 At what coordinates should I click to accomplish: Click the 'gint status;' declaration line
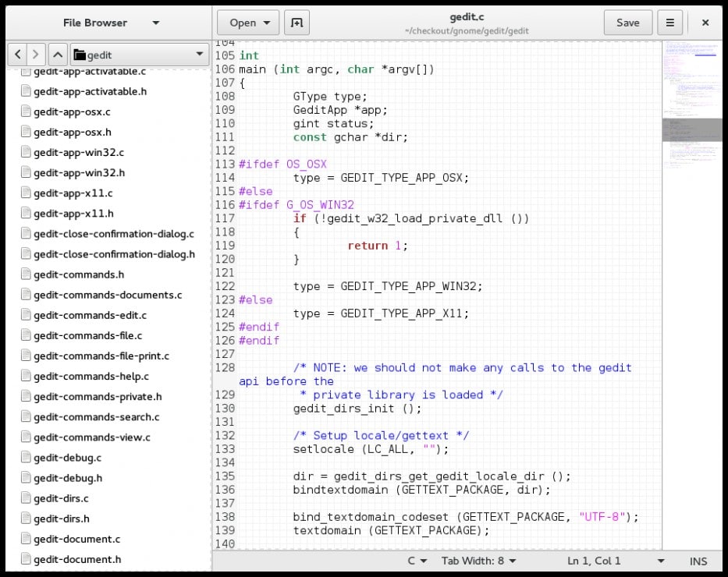[333, 123]
